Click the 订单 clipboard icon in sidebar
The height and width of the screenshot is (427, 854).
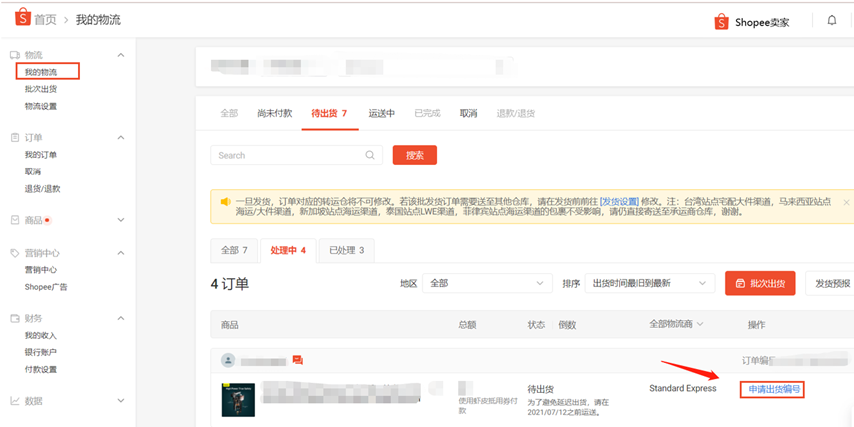point(15,138)
